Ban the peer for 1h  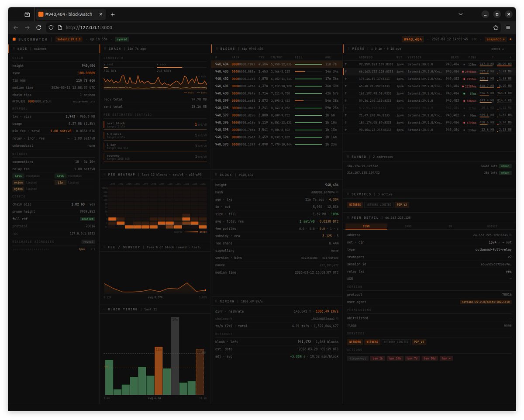pyautogui.click(x=378, y=358)
